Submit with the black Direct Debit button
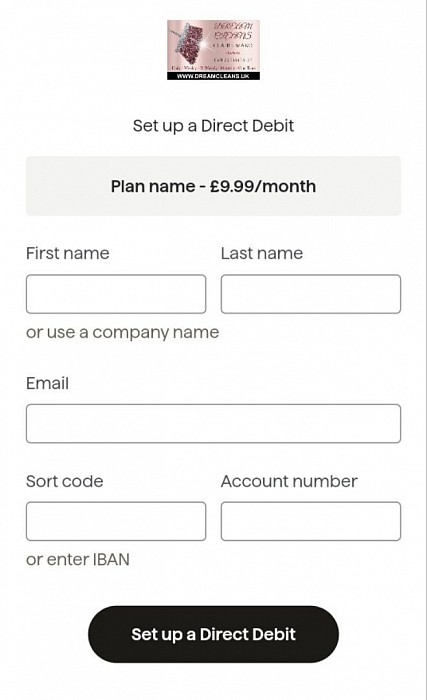 214,634
